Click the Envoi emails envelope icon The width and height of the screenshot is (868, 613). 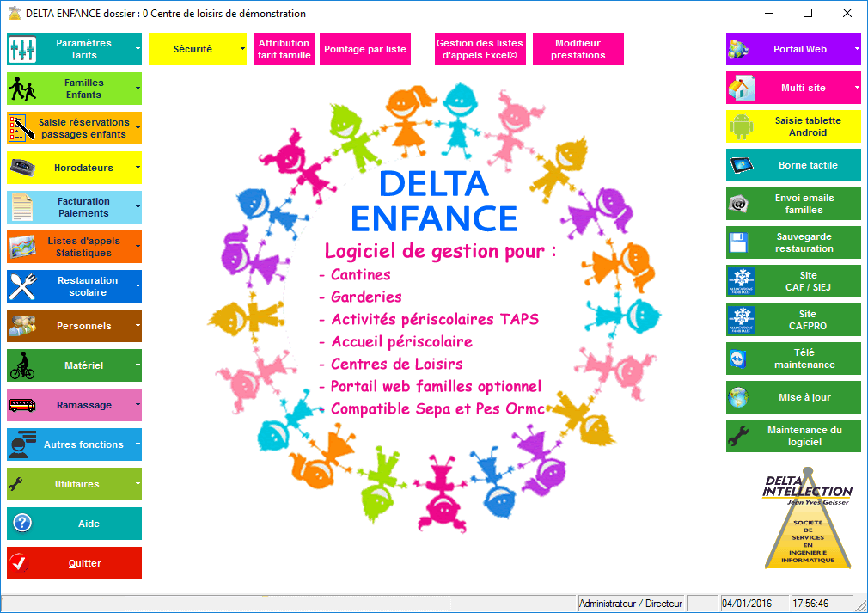[x=740, y=204]
